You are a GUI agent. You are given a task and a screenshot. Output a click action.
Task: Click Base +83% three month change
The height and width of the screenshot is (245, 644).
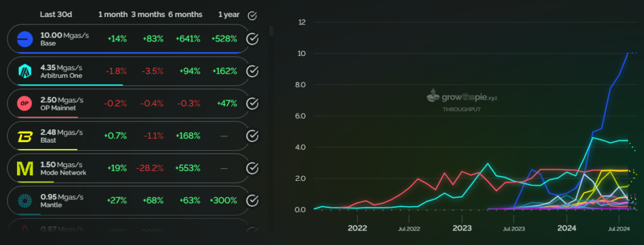coord(153,39)
